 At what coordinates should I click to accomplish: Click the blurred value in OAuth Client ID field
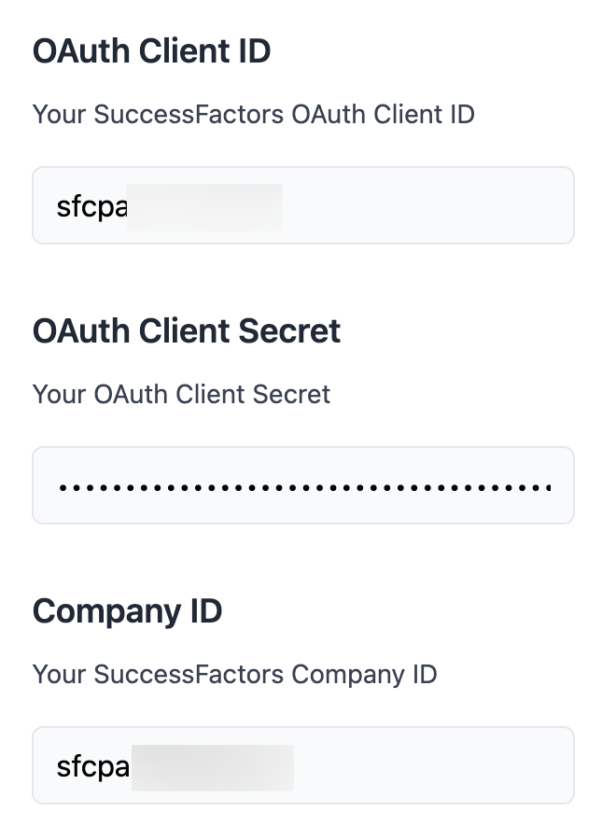[205, 206]
